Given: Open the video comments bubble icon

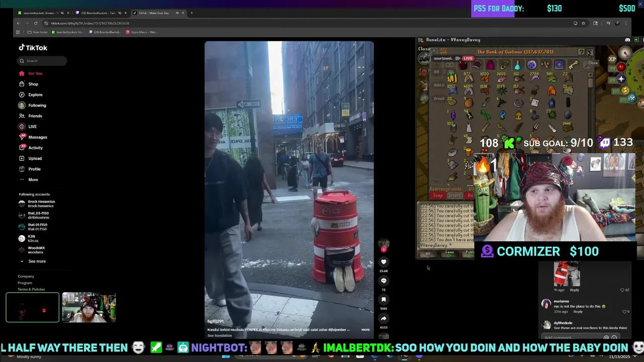Looking at the screenshot, I should tap(383, 281).
